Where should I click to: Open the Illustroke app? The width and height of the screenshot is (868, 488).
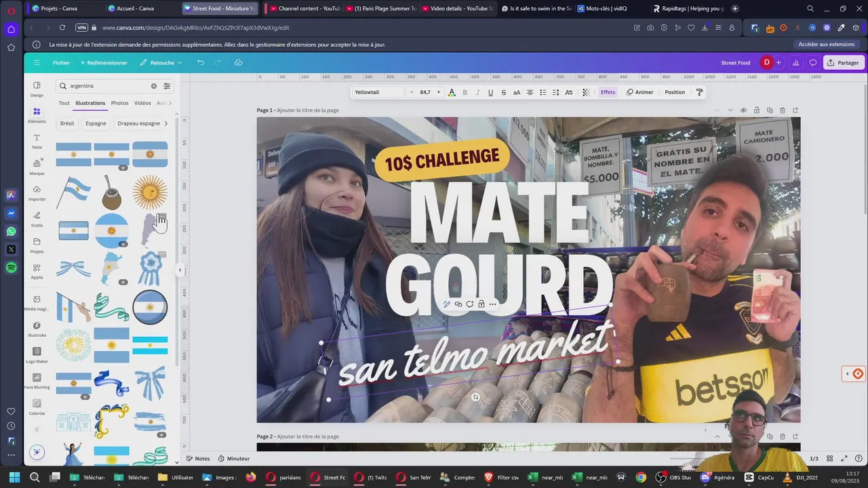(37, 329)
